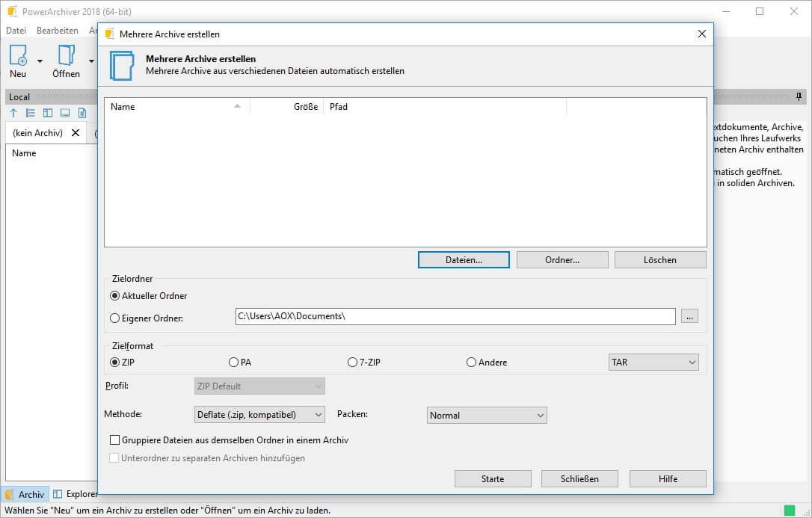This screenshot has height=518, width=812.
Task: Switch to the Archiv tab at bottom
Action: 25,494
